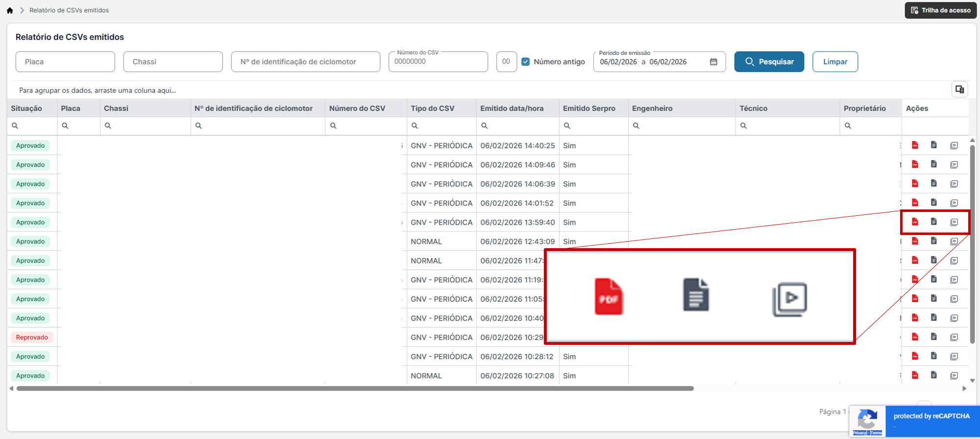This screenshot has height=439, width=980.
Task: Open the media gallery icon in the 14:06:39 row
Action: click(954, 184)
